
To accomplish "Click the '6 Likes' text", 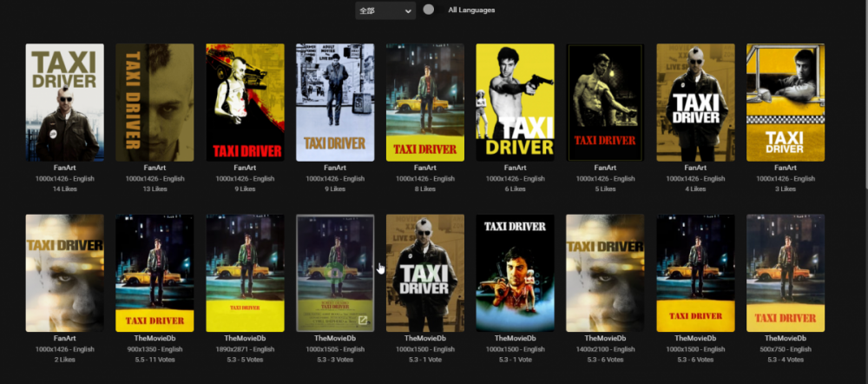I will pyautogui.click(x=516, y=189).
